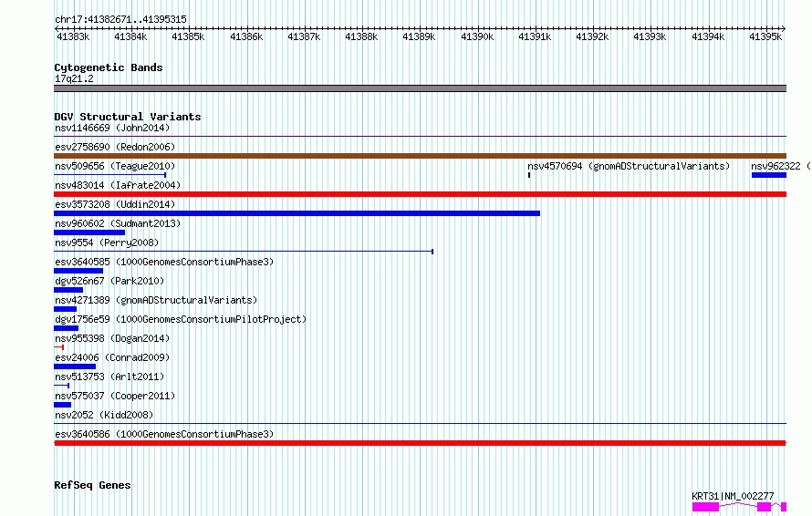Image resolution: width=812 pixels, height=516 pixels.
Task: Click esv3640586 (1000GenomesConsortiumPhase3) label
Action: pos(164,434)
